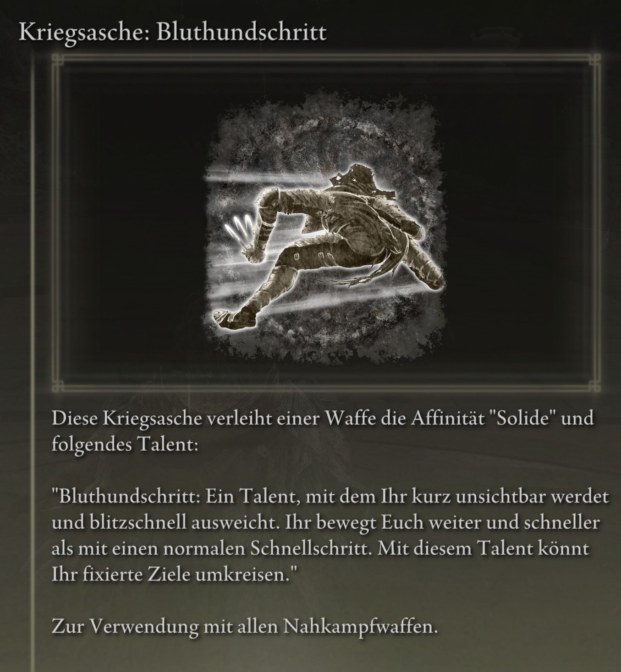621x672 pixels.
Task: Click the quoted line starting "Bluthundschritt: Ein Talent"
Action: pos(330,497)
